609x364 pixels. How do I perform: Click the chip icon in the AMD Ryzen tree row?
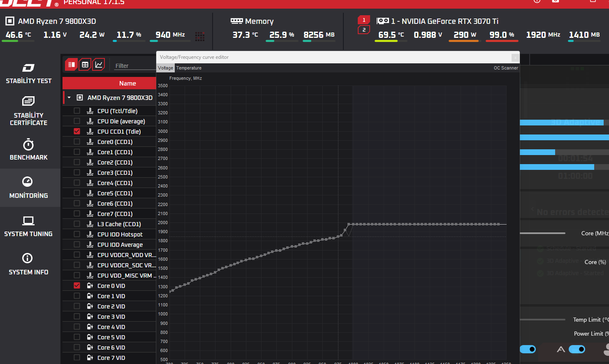click(80, 98)
